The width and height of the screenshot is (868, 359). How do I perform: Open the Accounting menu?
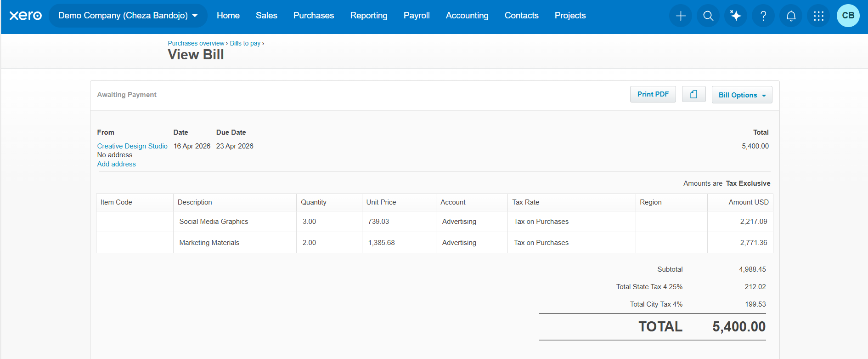pos(467,16)
